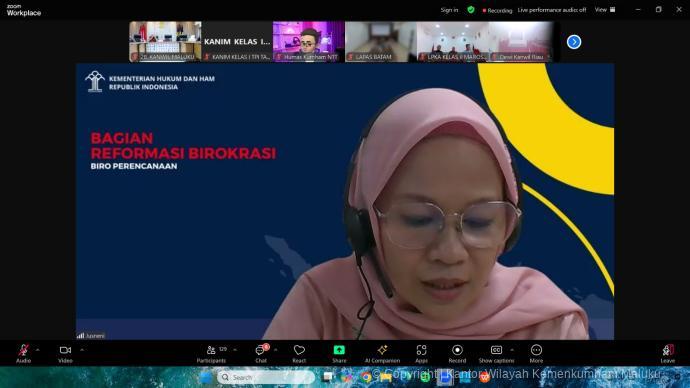Screen dimensions: 690x388
Task: Open the Participants panel
Action: tap(211, 353)
